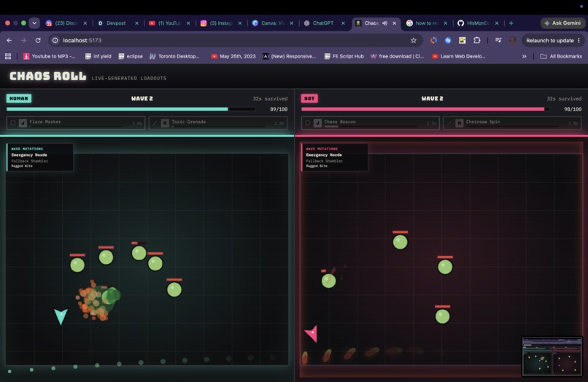Screen dimensions: 588x382
Task: Activate the Toxic Grenade ability slot
Action: (x=218, y=122)
